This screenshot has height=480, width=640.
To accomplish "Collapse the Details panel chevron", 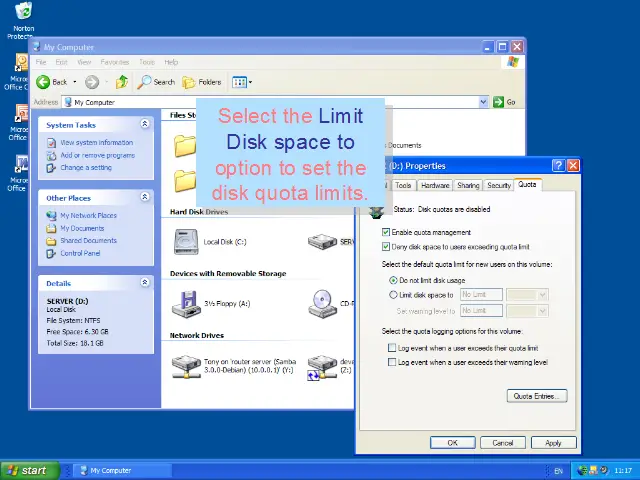I will (144, 282).
